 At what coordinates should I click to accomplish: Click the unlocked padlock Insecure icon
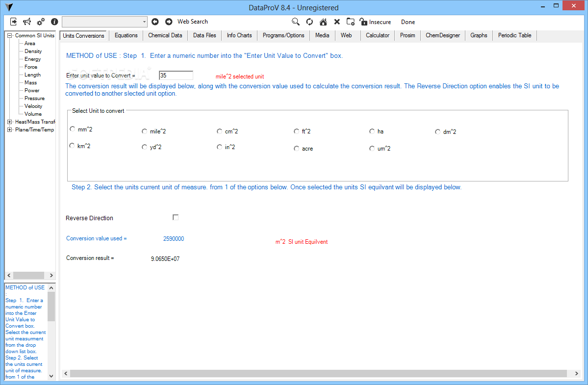[363, 22]
